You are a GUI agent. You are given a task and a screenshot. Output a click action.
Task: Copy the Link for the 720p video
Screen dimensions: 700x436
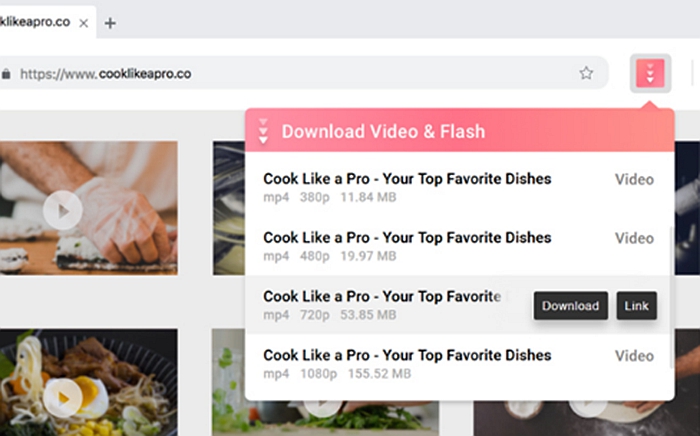point(637,306)
